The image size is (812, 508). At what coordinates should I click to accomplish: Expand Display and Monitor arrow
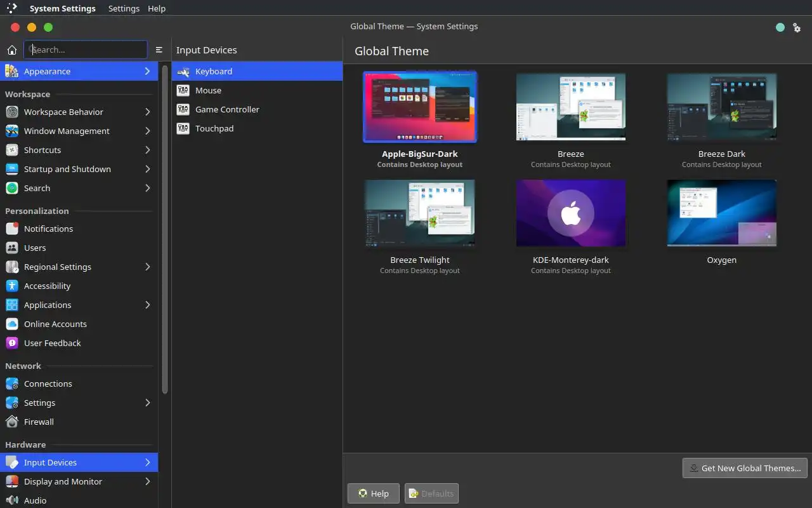coord(147,481)
